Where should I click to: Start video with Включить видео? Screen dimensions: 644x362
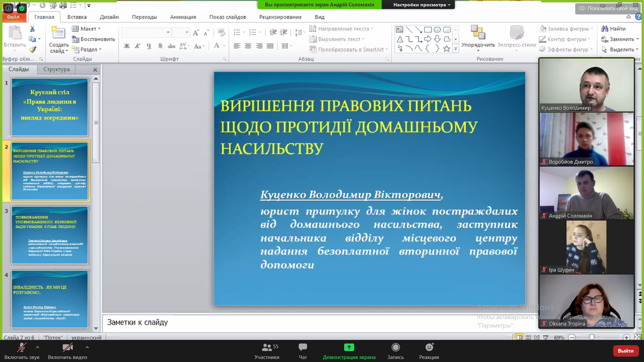pos(67,351)
